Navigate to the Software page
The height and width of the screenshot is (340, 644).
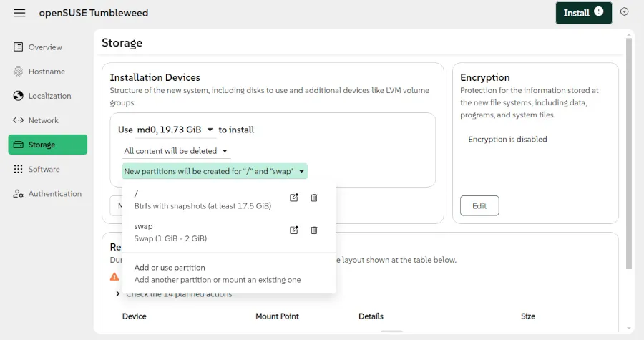point(44,170)
